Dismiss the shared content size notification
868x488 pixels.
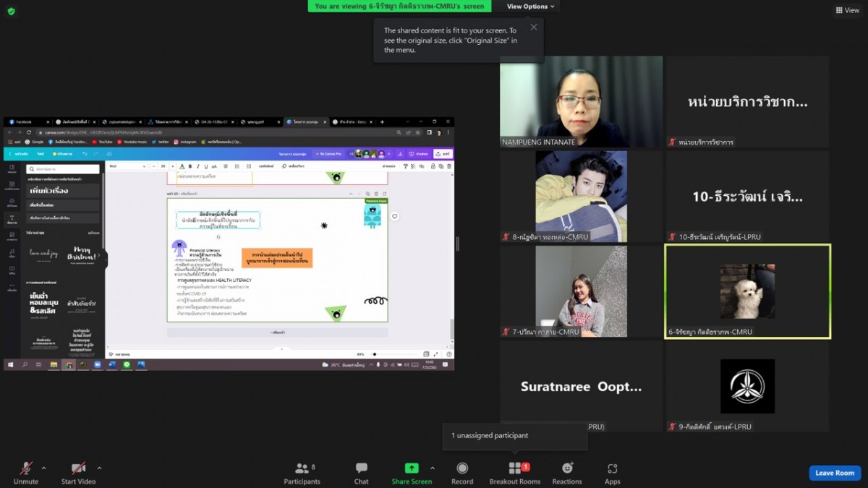[x=534, y=27]
